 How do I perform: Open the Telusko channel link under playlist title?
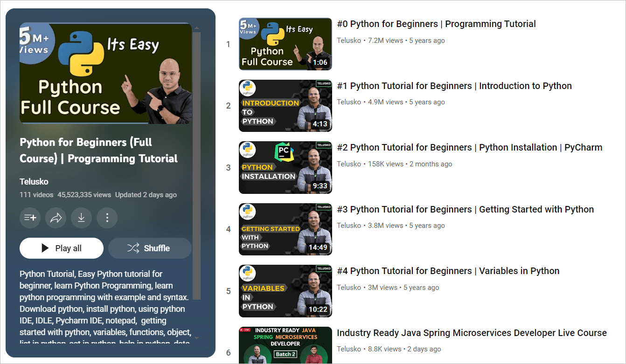[34, 181]
